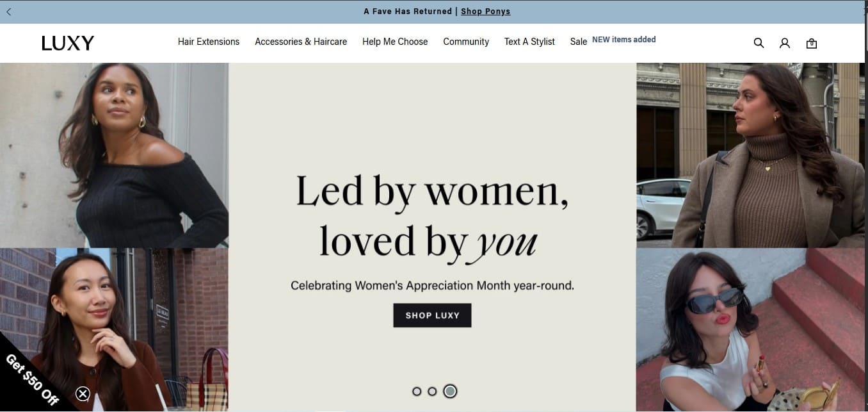Click the SHOP LUXY button

[432, 315]
